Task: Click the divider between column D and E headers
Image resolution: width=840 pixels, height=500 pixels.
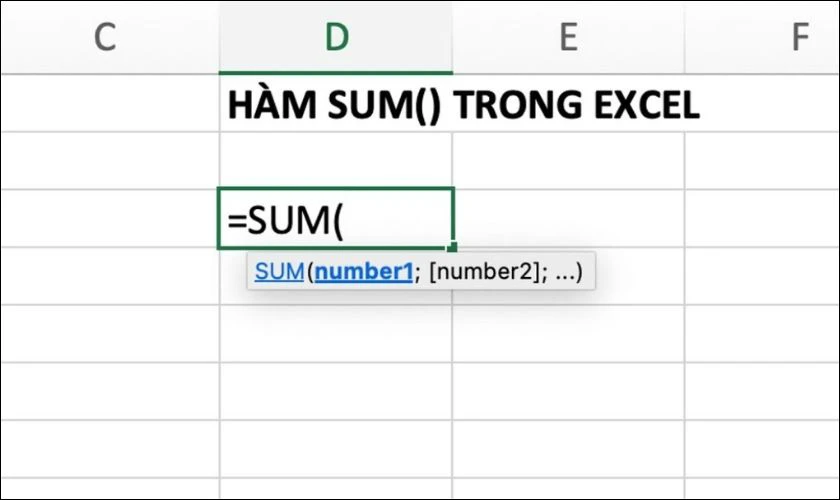Action: click(x=453, y=37)
